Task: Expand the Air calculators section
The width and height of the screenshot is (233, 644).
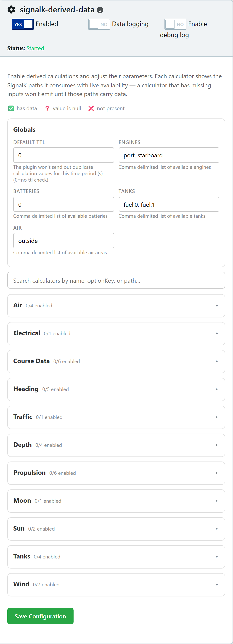Action: [x=116, y=306]
